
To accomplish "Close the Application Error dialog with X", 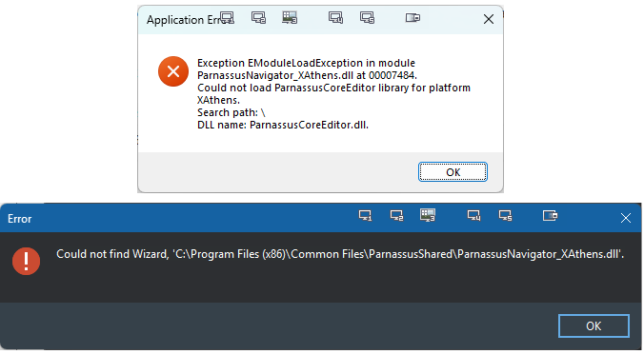I will point(489,19).
